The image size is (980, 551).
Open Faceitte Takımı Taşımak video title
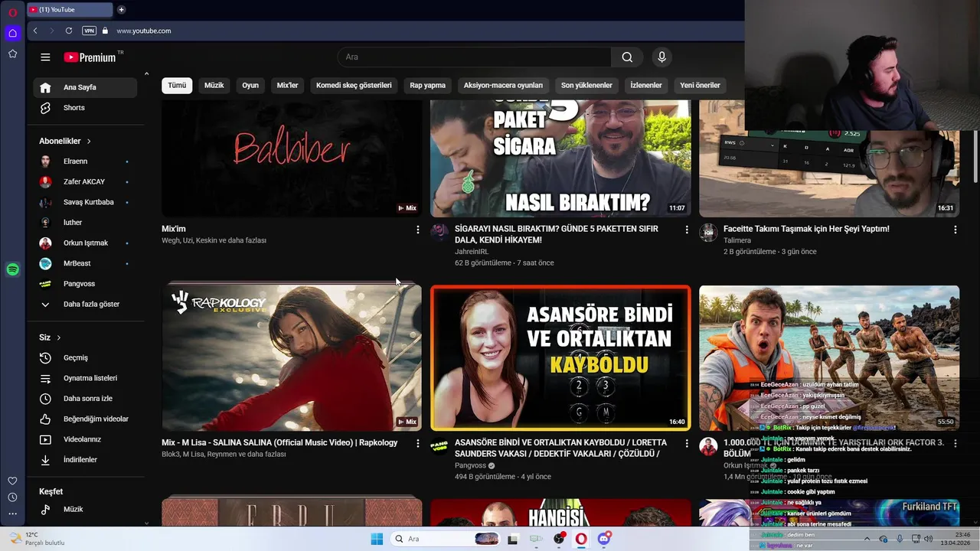(806, 229)
